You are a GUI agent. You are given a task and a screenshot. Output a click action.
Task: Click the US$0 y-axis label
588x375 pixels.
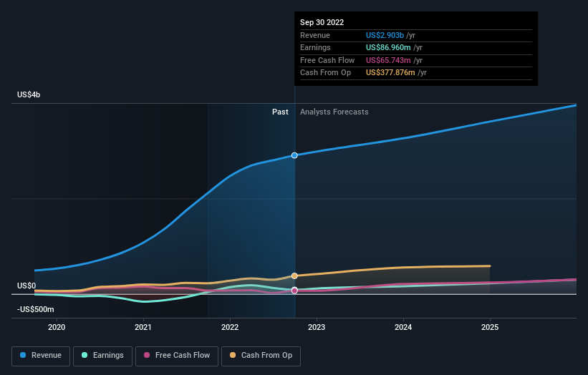click(x=26, y=286)
